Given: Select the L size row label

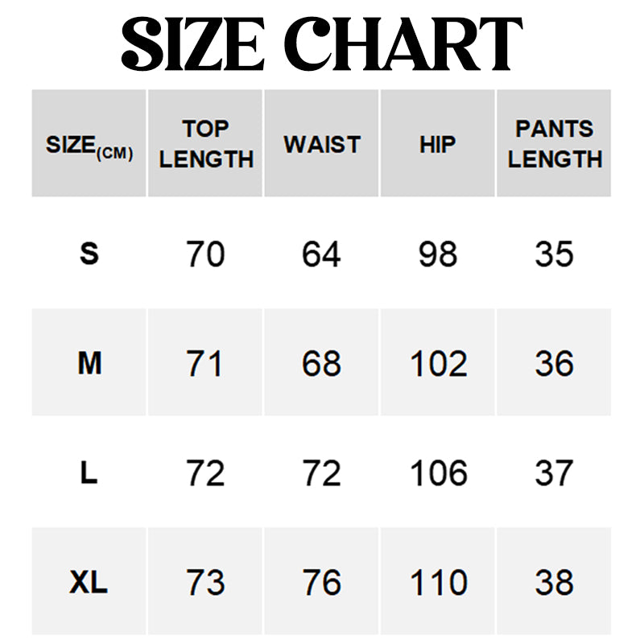Looking at the screenshot, I should click(89, 473).
